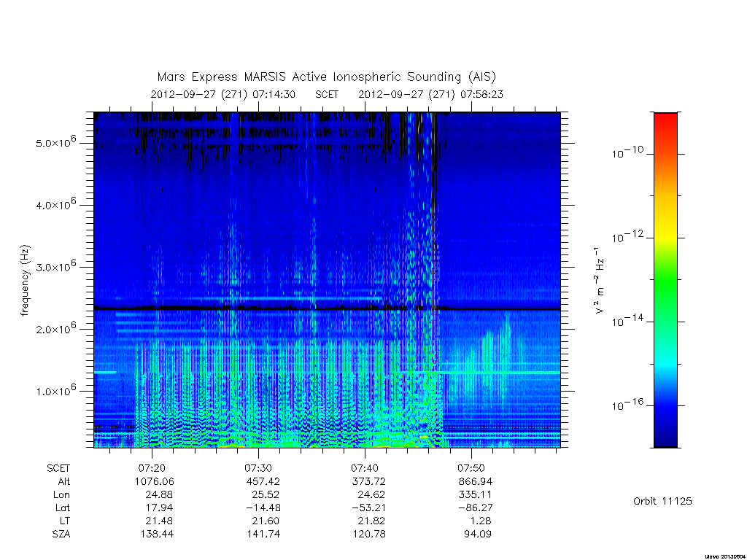Click SZA value 120.78

(369, 534)
